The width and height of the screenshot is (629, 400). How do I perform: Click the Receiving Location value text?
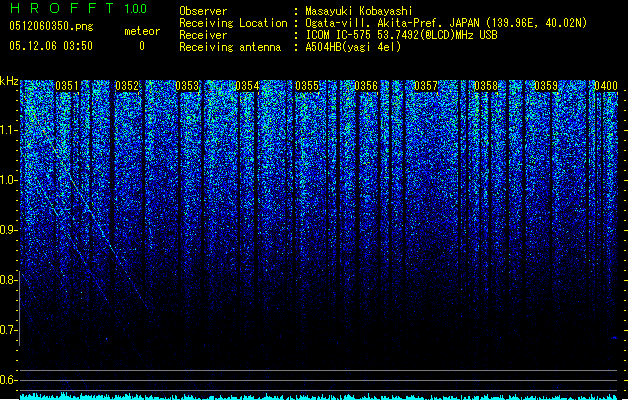pos(446,23)
